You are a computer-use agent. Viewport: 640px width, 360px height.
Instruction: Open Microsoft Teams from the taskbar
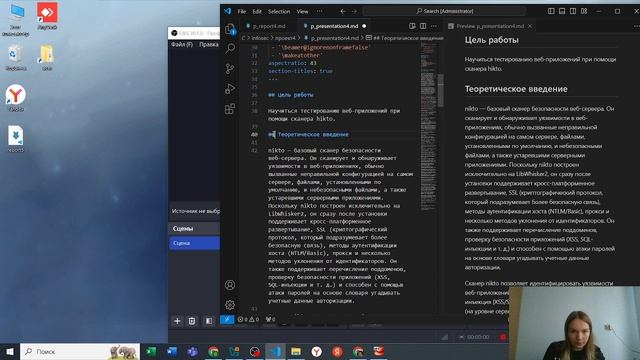[193, 351]
